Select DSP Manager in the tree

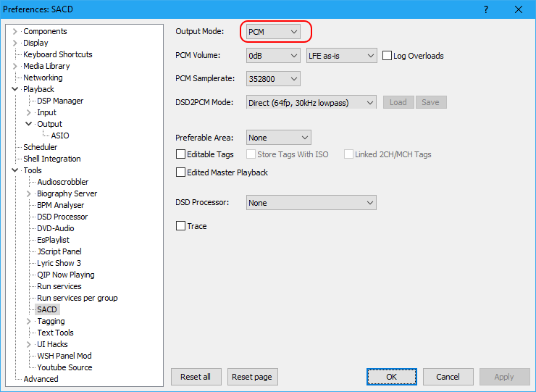point(60,101)
